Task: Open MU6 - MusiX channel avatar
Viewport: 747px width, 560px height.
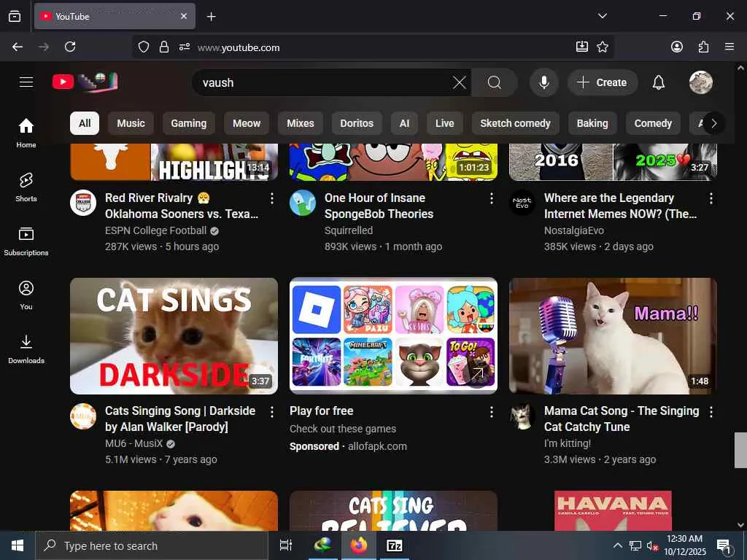Action: pyautogui.click(x=83, y=416)
